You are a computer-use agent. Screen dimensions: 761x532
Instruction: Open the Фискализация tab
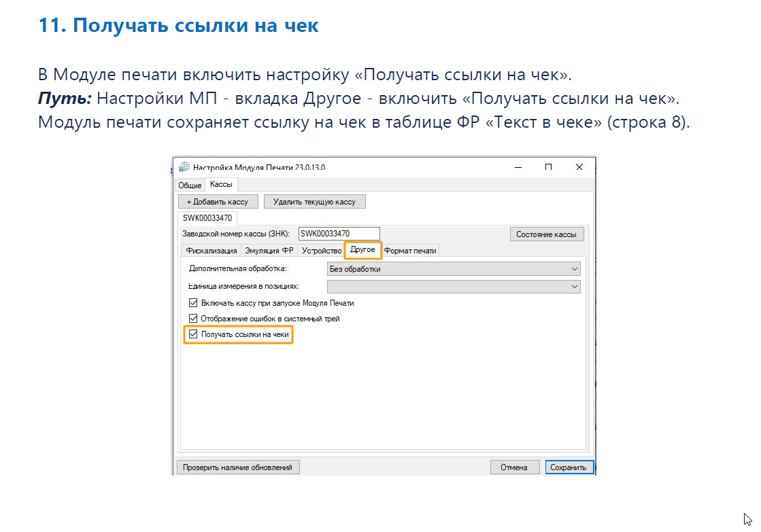pyautogui.click(x=211, y=251)
